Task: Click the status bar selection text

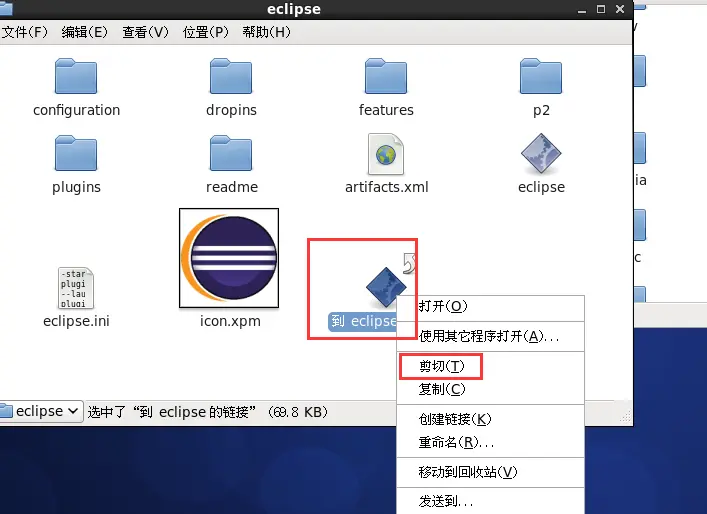Action: pos(207,412)
